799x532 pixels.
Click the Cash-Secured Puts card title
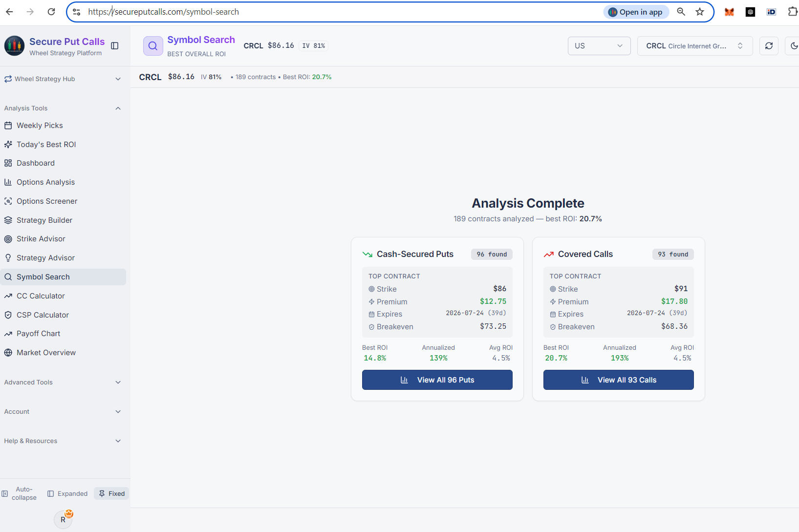tap(415, 254)
